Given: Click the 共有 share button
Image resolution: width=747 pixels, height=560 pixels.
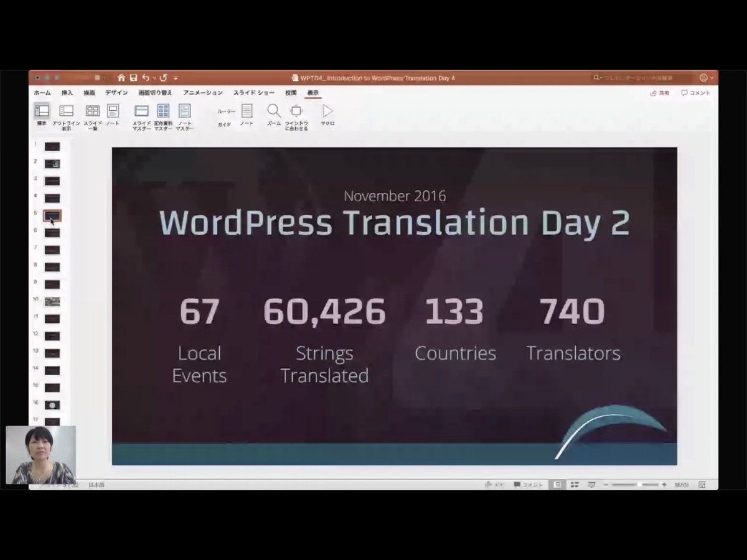Looking at the screenshot, I should pos(660,93).
